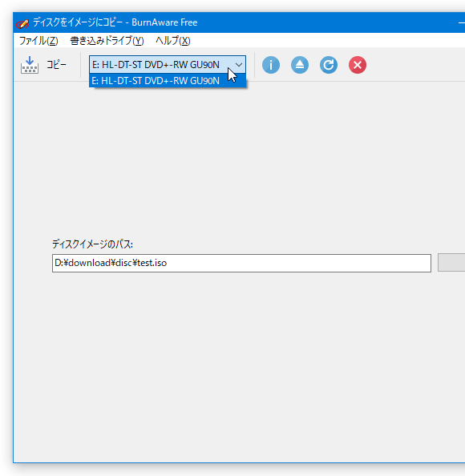Screen dimensions: 465x476
Task: Click the ディスクイメージのパス: label
Action: tap(92, 244)
